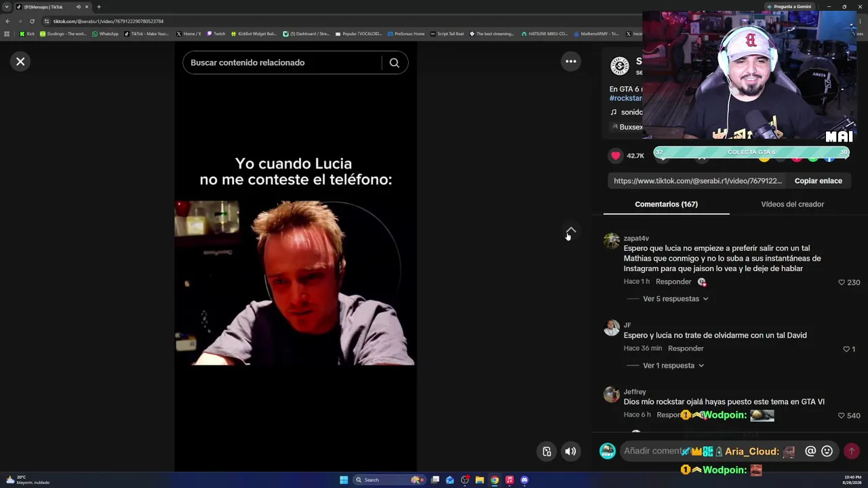
Task: Click the Chrome apps grid icon
Action: click(7, 34)
